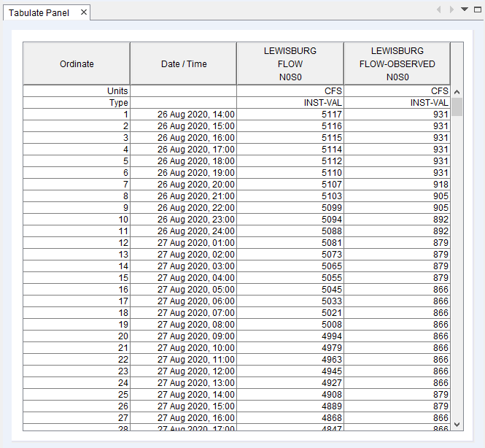This screenshot has height=448, width=485.
Task: Select flow value 5116
Action: pyautogui.click(x=290, y=126)
